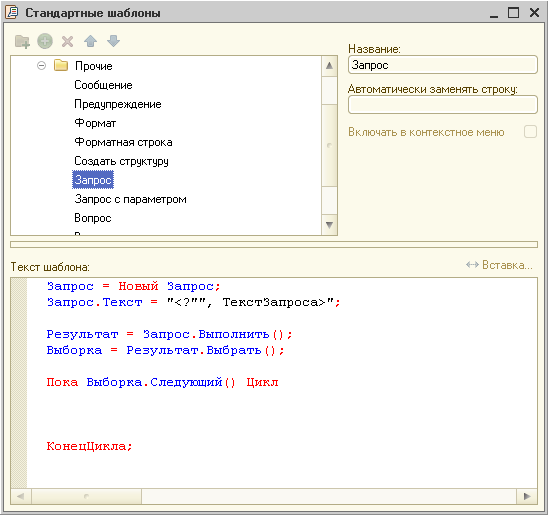This screenshot has height=515, width=548.
Task: Move item up with the up arrow icon
Action: (x=91, y=41)
